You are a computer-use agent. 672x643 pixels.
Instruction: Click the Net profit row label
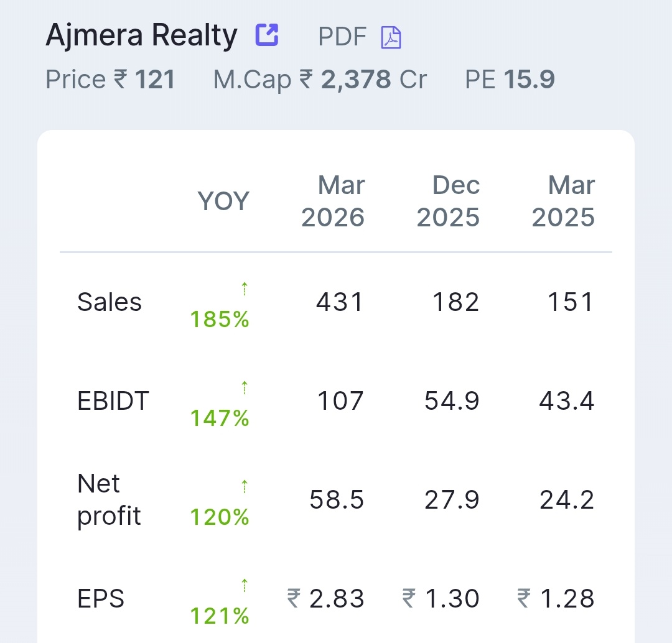point(110,499)
